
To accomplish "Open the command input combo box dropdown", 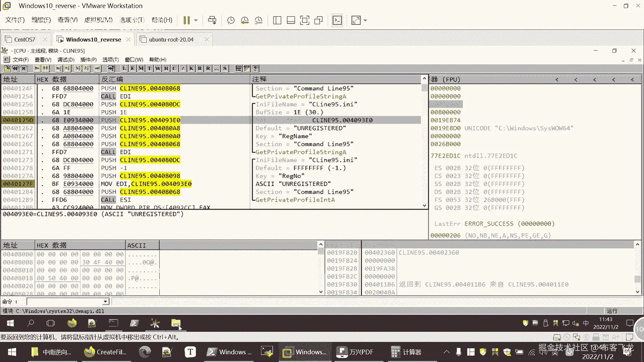I will click(105, 302).
